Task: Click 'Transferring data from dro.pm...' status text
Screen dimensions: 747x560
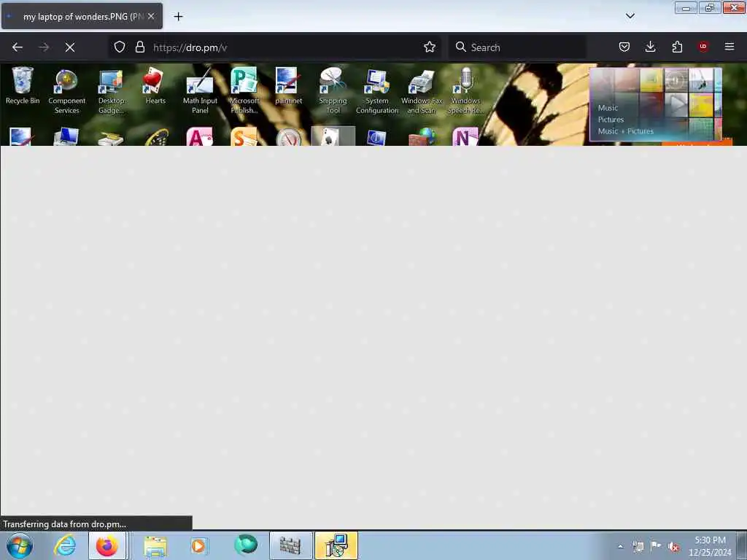Action: (x=64, y=524)
